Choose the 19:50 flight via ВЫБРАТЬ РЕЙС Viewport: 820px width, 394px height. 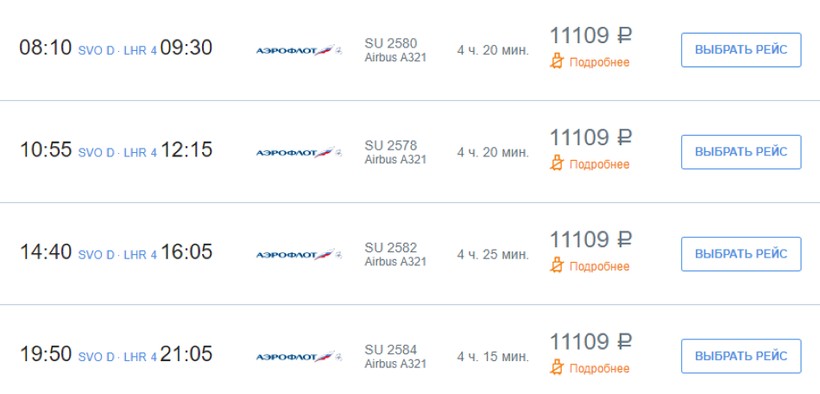click(741, 356)
